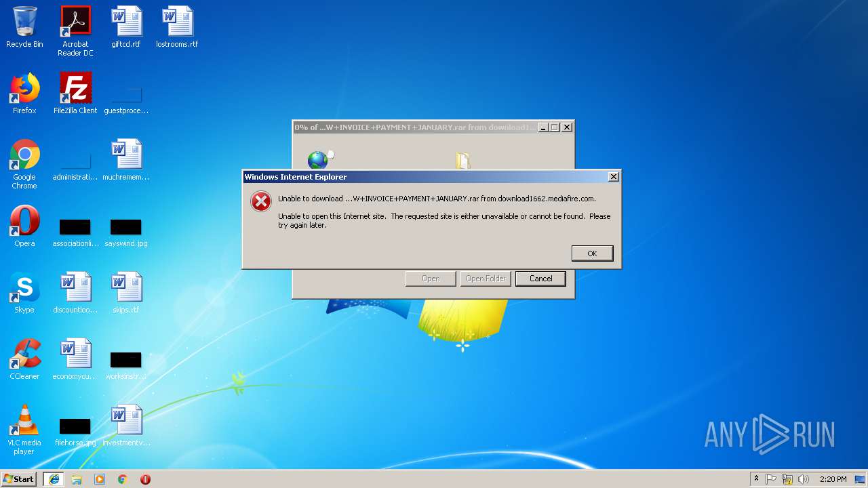Select the Skype desktop shortcut
The image size is (868, 488).
24,293
